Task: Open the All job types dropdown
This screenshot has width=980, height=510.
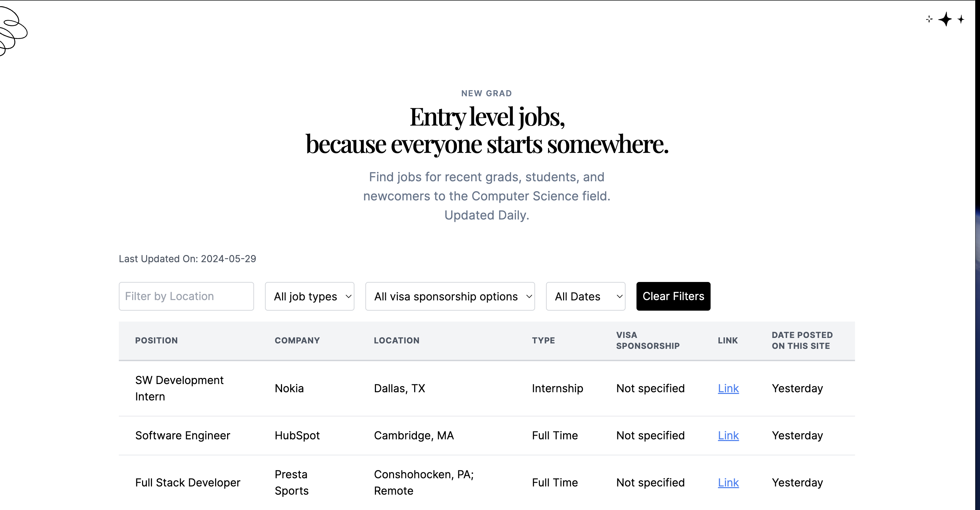Action: click(309, 296)
